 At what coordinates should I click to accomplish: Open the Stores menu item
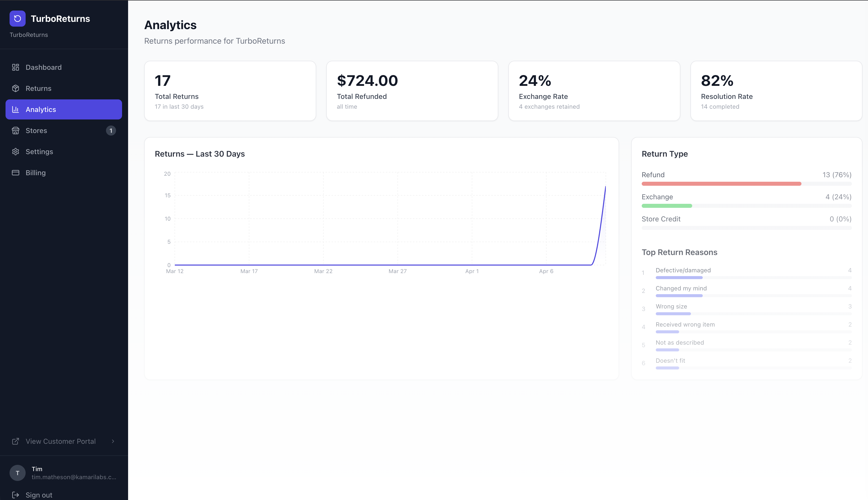pos(36,131)
